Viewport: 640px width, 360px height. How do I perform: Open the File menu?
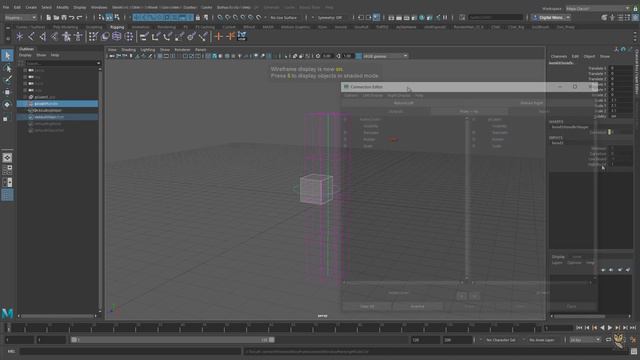[6, 7]
